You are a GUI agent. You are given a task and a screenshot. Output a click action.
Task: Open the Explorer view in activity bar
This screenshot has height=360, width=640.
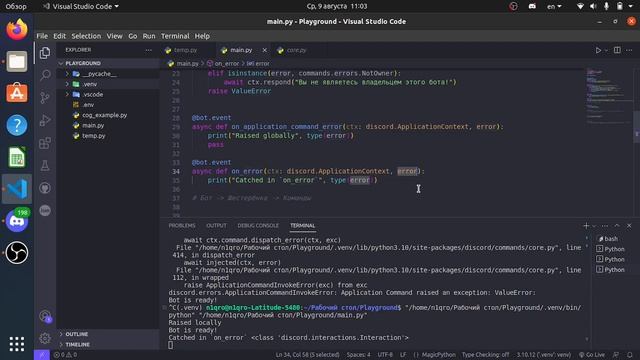(45, 53)
